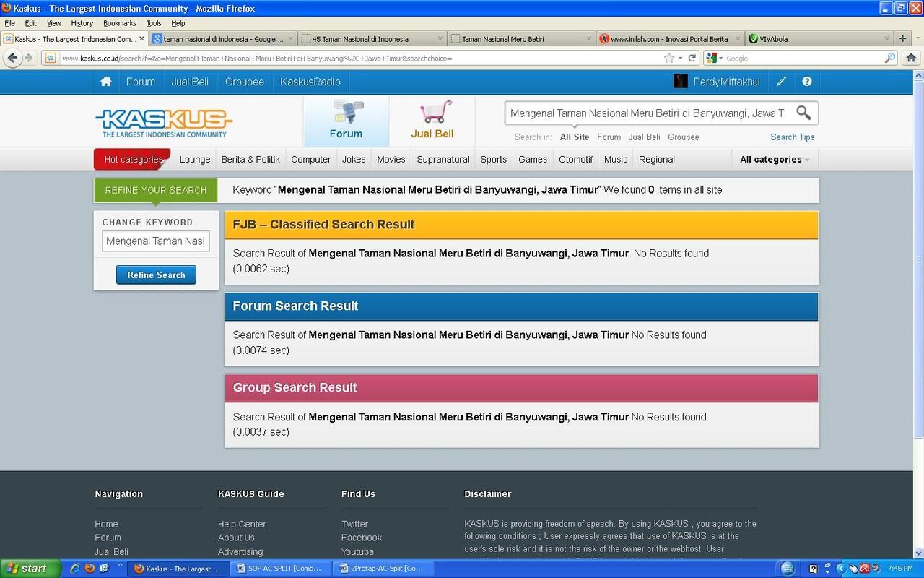Click the browser forward arrow
This screenshot has height=578, width=924.
pyautogui.click(x=29, y=58)
